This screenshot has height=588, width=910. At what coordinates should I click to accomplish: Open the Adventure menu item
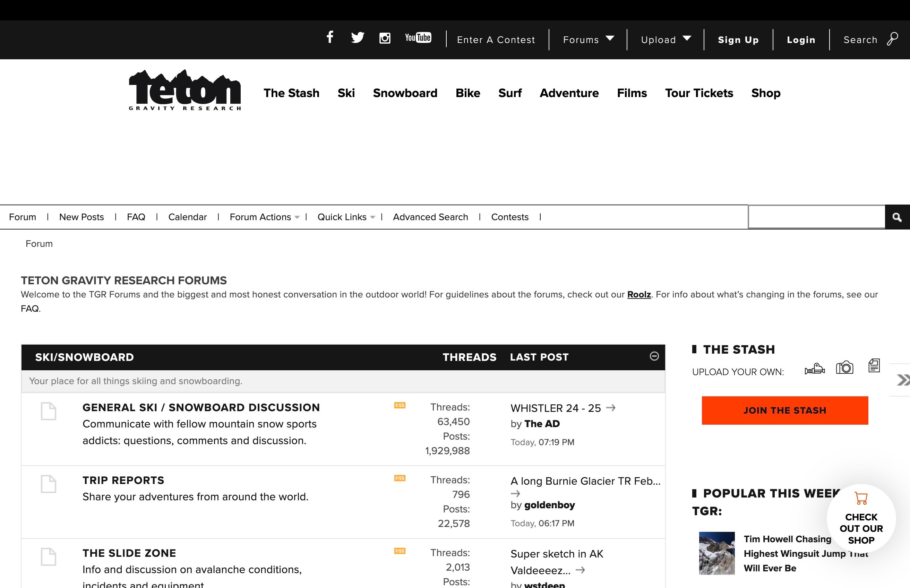(569, 93)
